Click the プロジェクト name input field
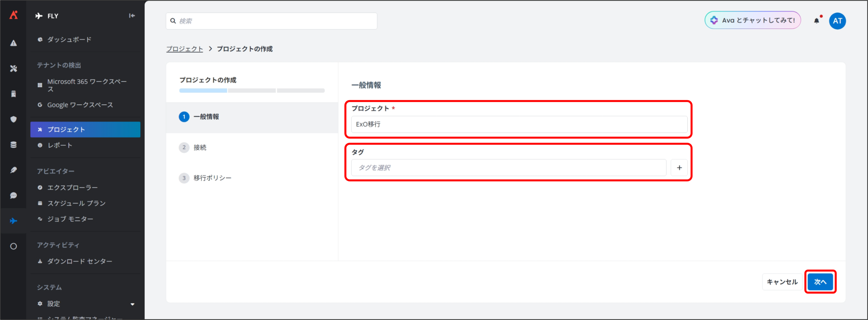 pos(519,124)
